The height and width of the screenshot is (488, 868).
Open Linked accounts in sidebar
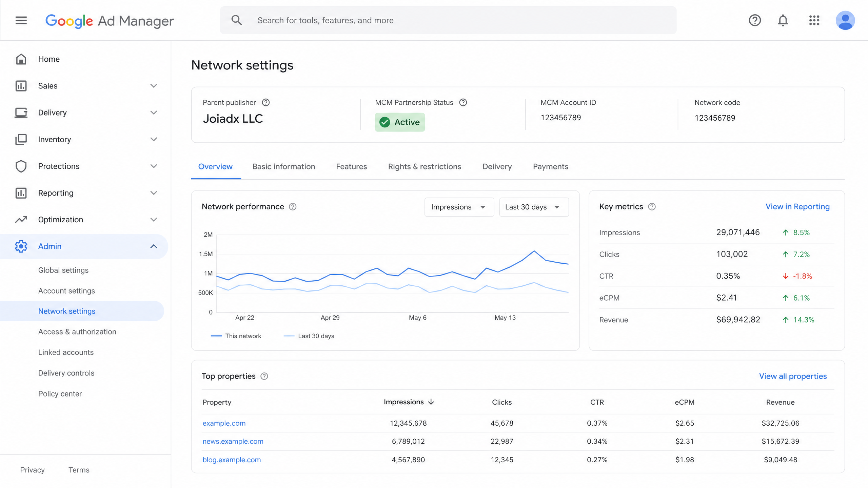pos(66,352)
